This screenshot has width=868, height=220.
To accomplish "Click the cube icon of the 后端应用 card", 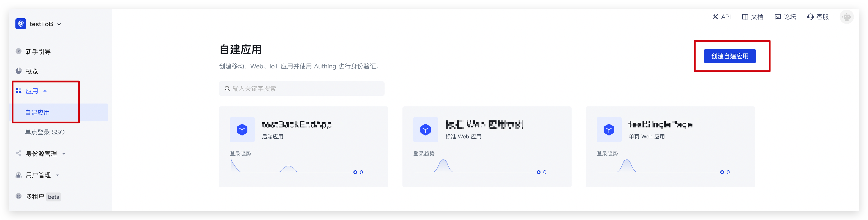I will pos(242,130).
